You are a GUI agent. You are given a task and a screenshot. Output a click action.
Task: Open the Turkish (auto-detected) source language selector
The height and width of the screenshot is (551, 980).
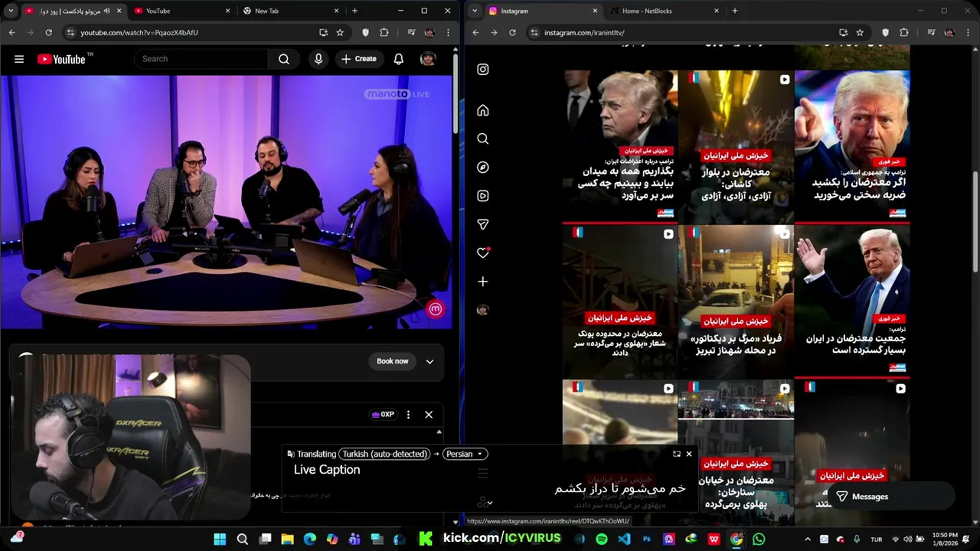[x=385, y=454]
